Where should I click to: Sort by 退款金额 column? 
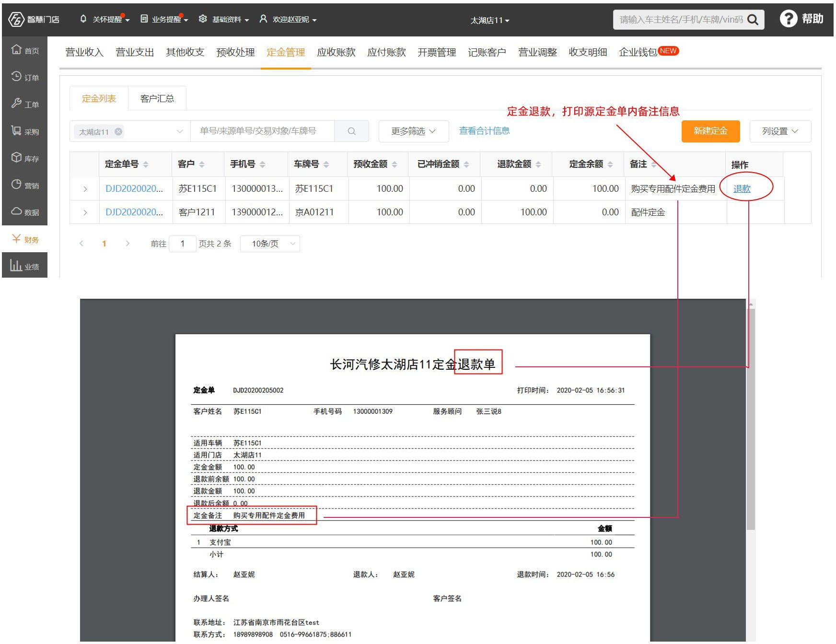[538, 164]
